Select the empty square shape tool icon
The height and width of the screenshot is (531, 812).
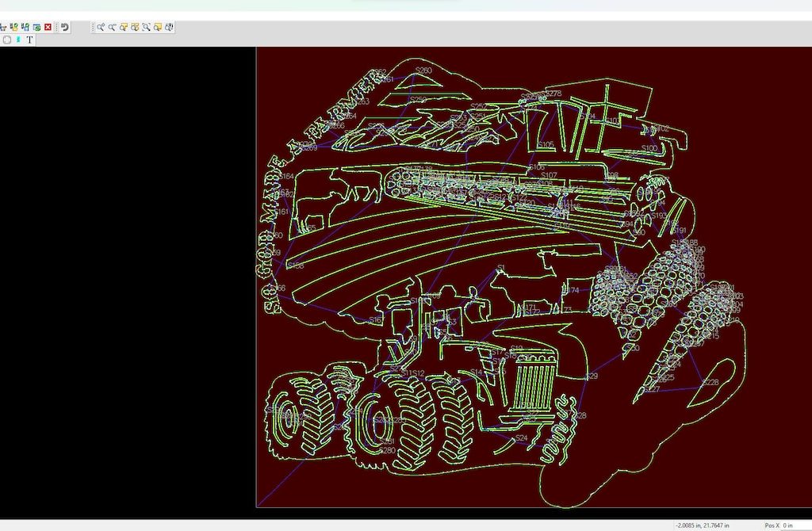pos(6,40)
